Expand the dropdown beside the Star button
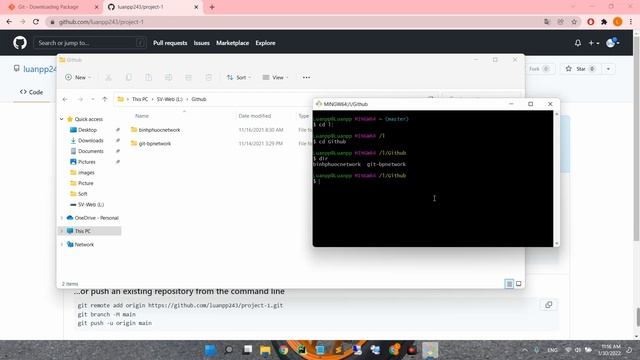Image resolution: width=640 pixels, height=360 pixels. [608, 69]
